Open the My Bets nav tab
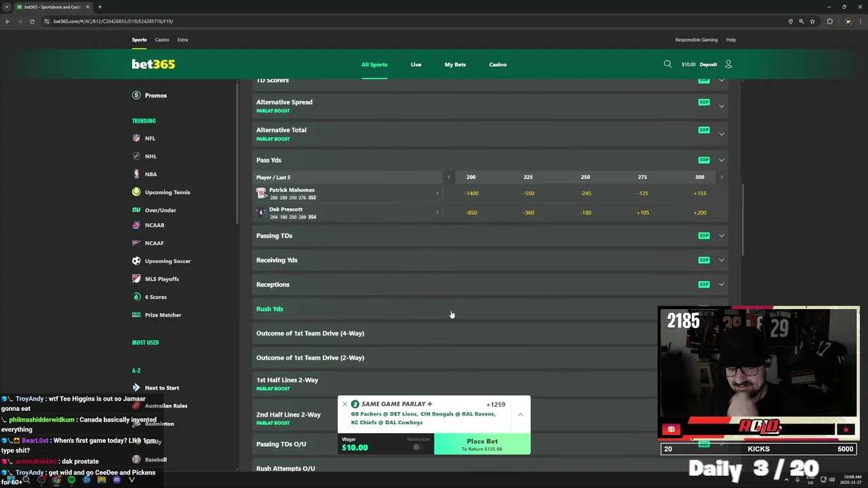Image resolution: width=868 pixels, height=488 pixels. (x=455, y=64)
